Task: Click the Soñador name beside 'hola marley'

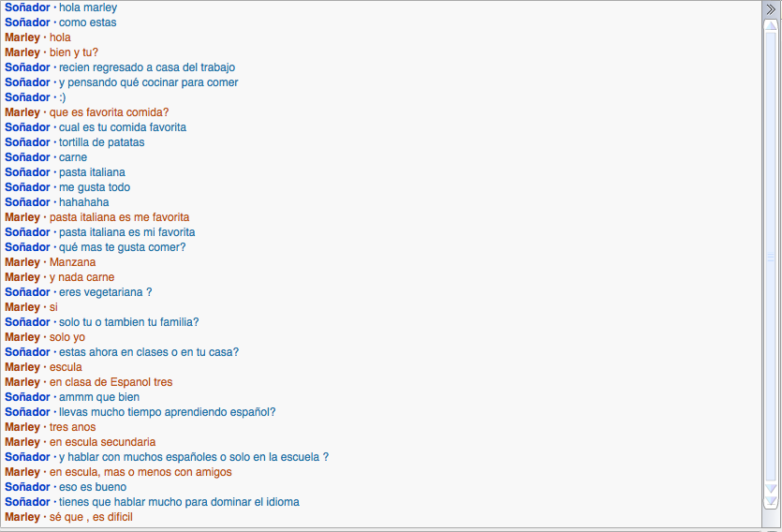Action: [27, 7]
